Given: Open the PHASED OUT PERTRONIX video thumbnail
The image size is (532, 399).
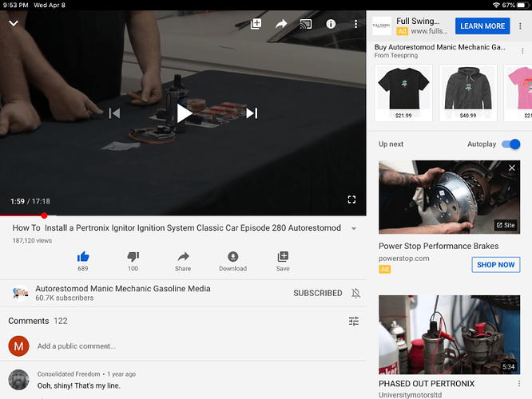Looking at the screenshot, I should pos(449,334).
